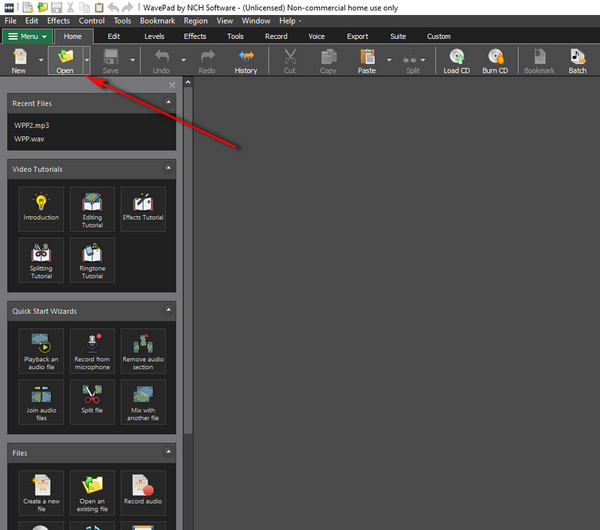
Task: Start the Split file wizard
Action: click(x=92, y=402)
